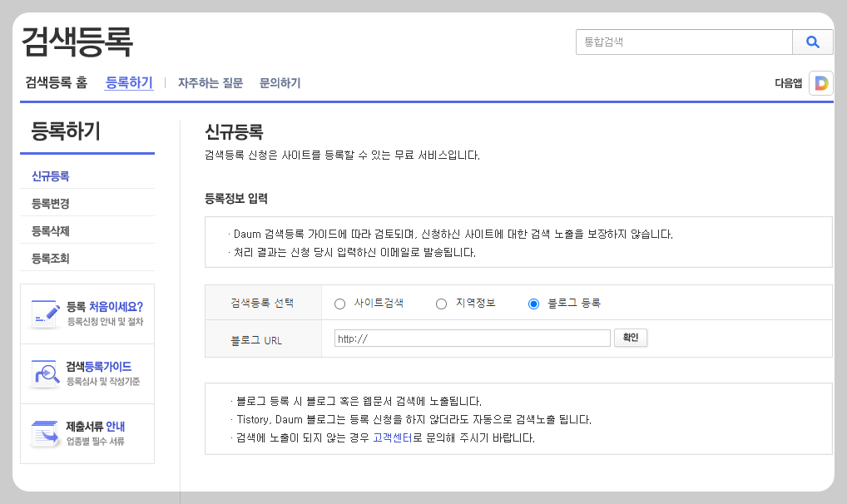Click the pencil icon beside 등록 처음이세요?

pyautogui.click(x=46, y=314)
